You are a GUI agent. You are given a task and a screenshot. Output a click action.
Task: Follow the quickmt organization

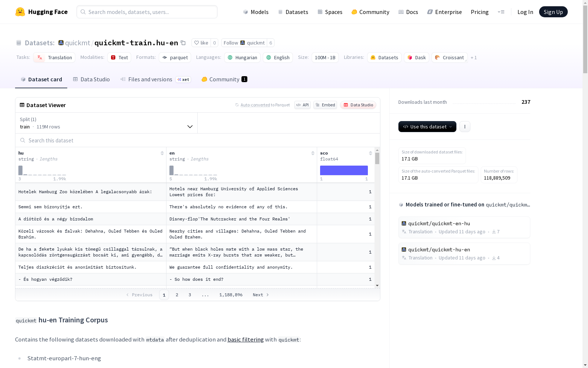point(244,43)
